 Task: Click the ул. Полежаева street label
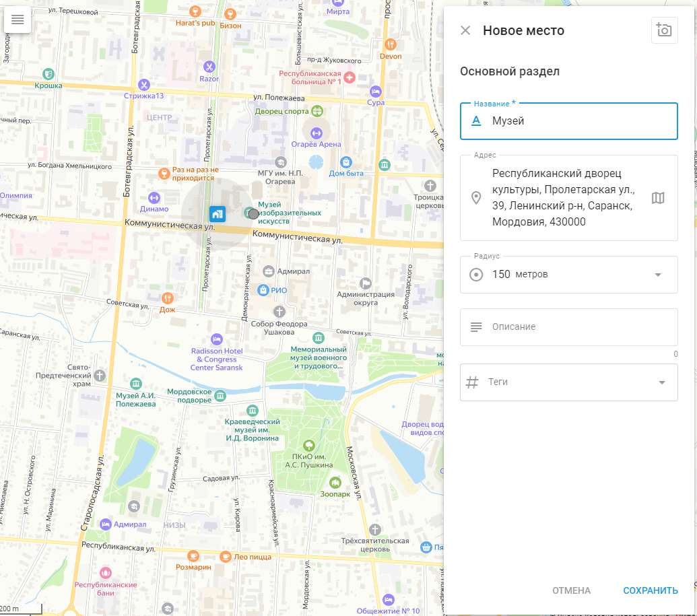(x=279, y=98)
